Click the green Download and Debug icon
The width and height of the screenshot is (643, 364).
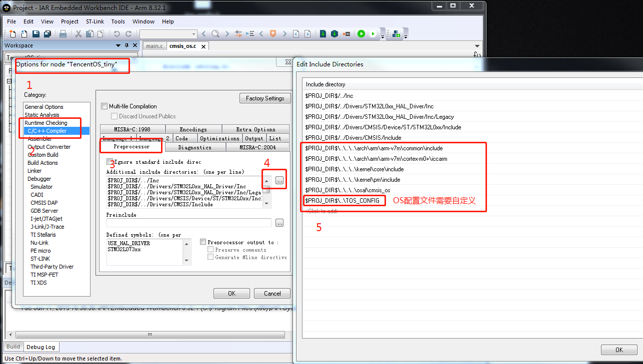click(x=361, y=34)
